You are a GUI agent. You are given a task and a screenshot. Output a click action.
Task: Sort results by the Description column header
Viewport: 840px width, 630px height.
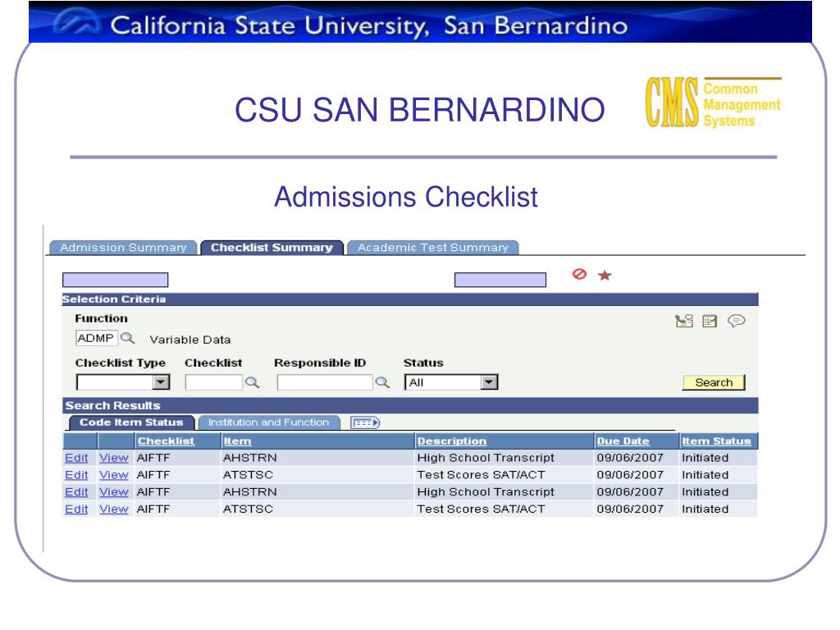(452, 441)
